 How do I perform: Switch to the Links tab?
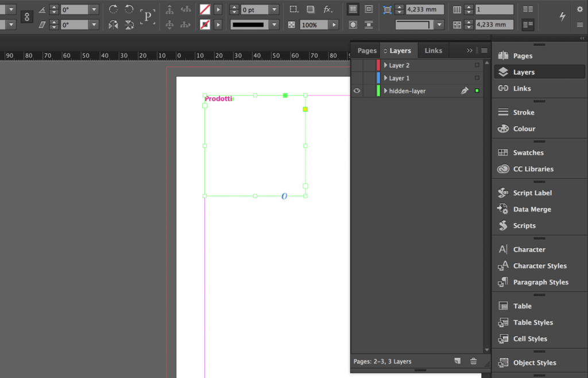[433, 50]
